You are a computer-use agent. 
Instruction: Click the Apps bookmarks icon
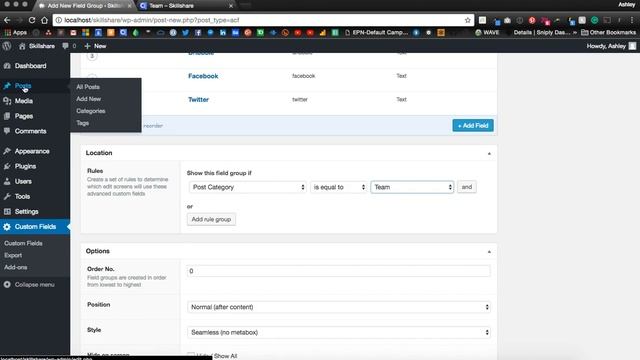(16, 33)
